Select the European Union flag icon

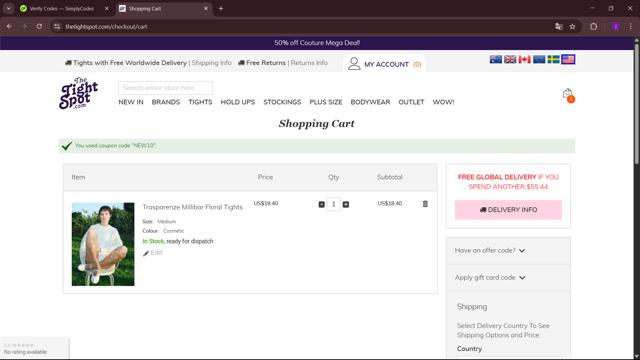[539, 60]
